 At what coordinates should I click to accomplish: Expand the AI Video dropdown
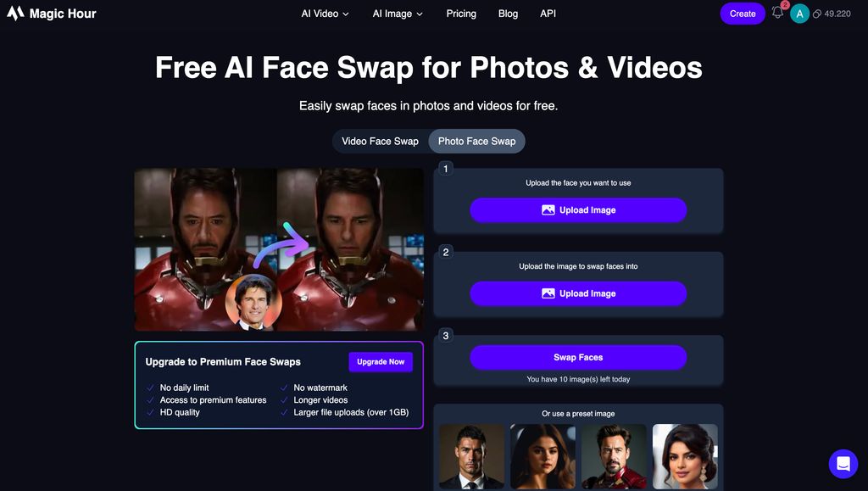coord(325,14)
